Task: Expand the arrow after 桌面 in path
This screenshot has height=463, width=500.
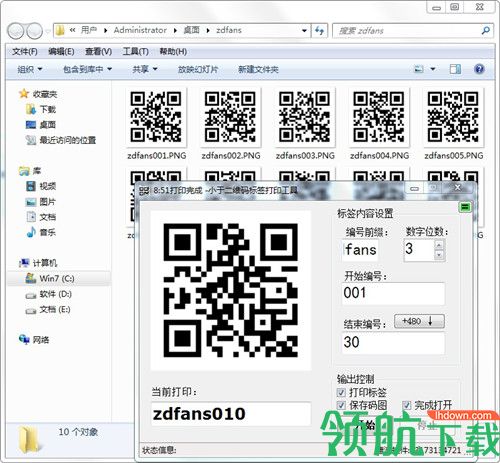Action: click(x=208, y=31)
